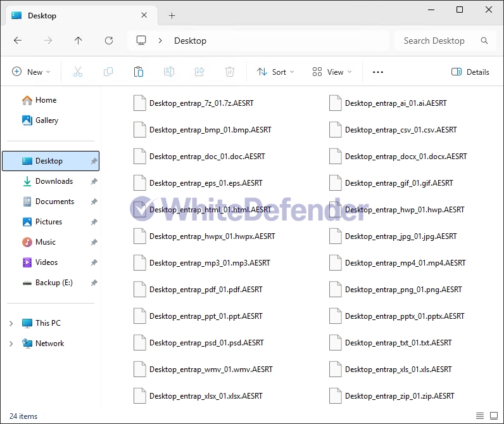Add a new tab with plus button
Image resolution: width=504 pixels, height=424 pixels.
coord(172,15)
